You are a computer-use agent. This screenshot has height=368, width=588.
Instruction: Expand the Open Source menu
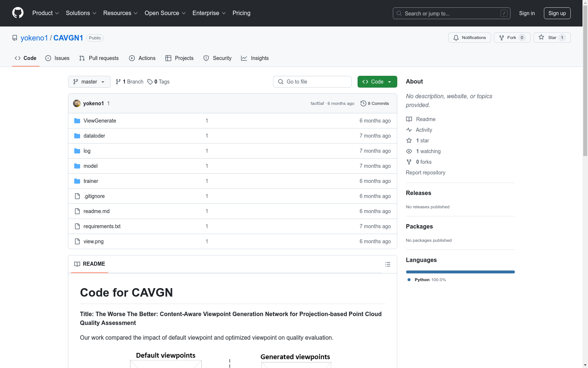165,13
